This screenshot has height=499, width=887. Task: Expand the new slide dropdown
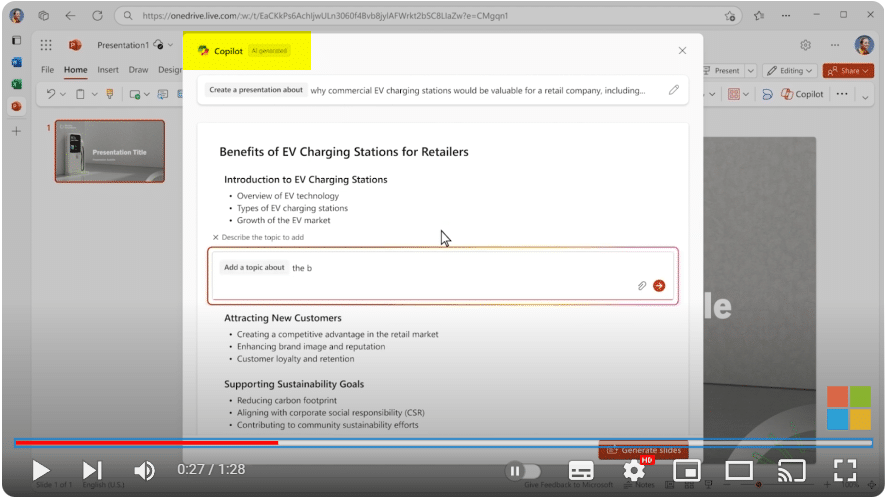pos(147,94)
